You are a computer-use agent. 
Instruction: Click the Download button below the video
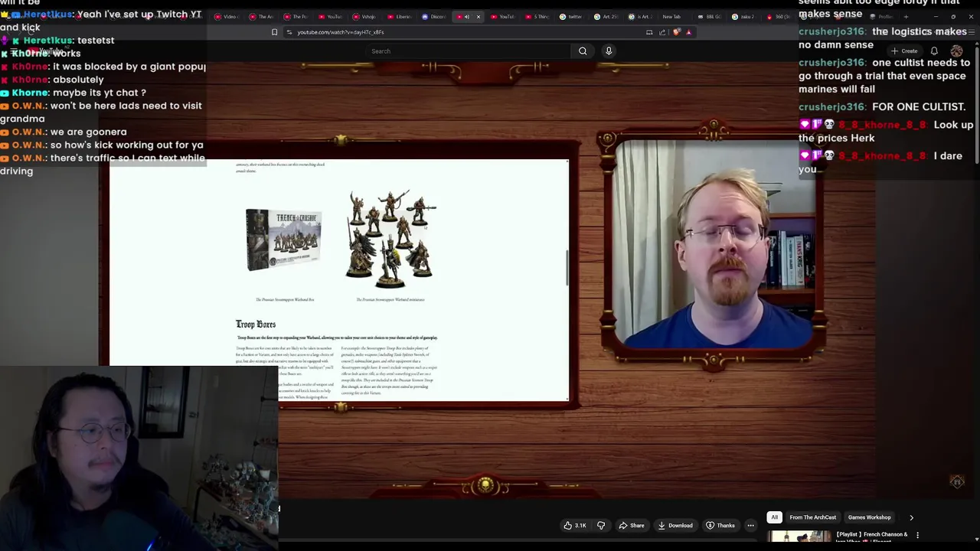click(x=675, y=526)
